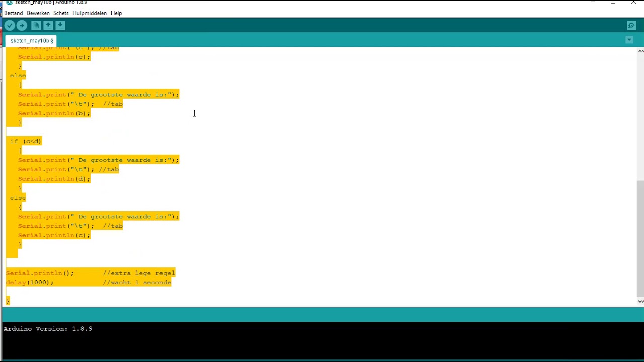Open the Serial Monitor magnifier icon
Screen dimensions: 644x362
tap(631, 25)
